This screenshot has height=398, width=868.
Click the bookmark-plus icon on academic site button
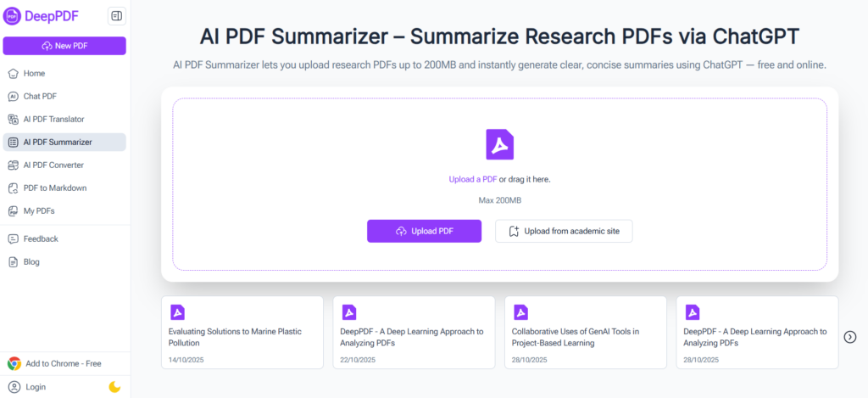point(514,231)
